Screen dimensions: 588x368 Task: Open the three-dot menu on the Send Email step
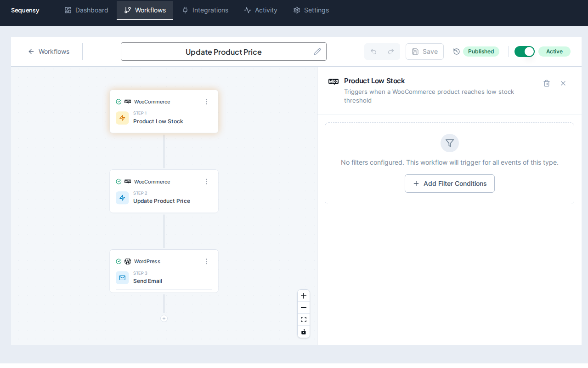click(x=206, y=261)
